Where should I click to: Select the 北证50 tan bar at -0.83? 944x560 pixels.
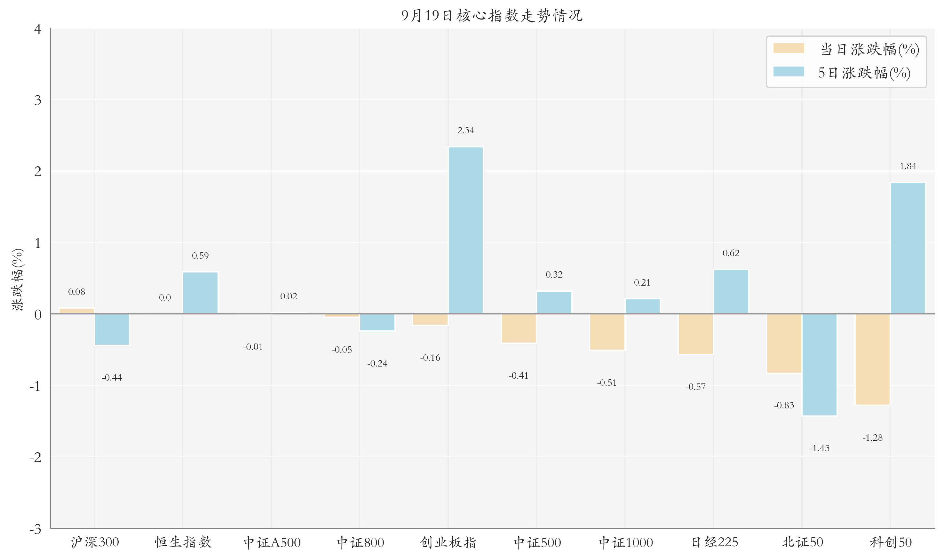pos(784,343)
